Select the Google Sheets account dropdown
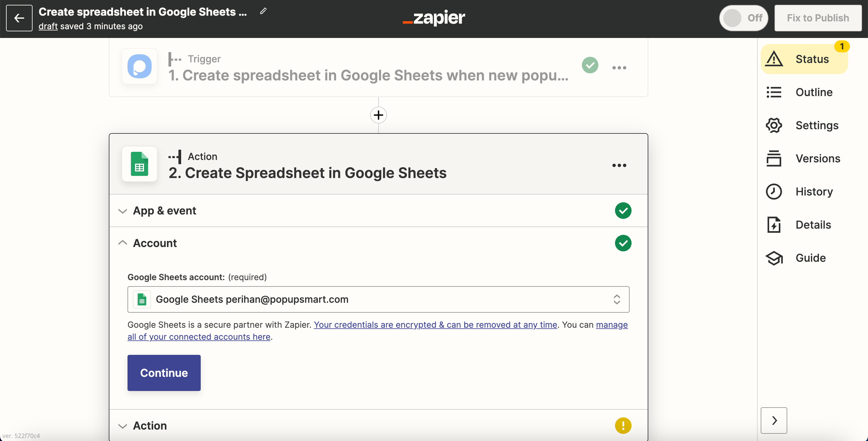The height and width of the screenshot is (441, 868). coord(378,299)
